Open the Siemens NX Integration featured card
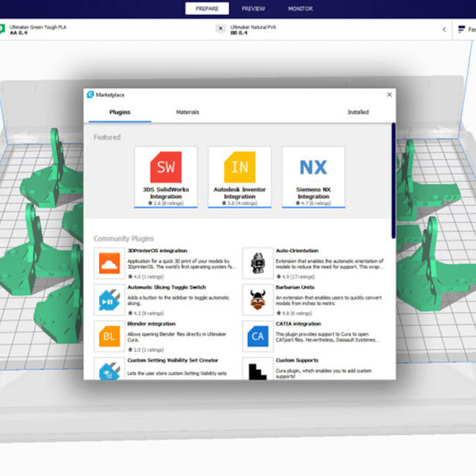 click(x=313, y=177)
